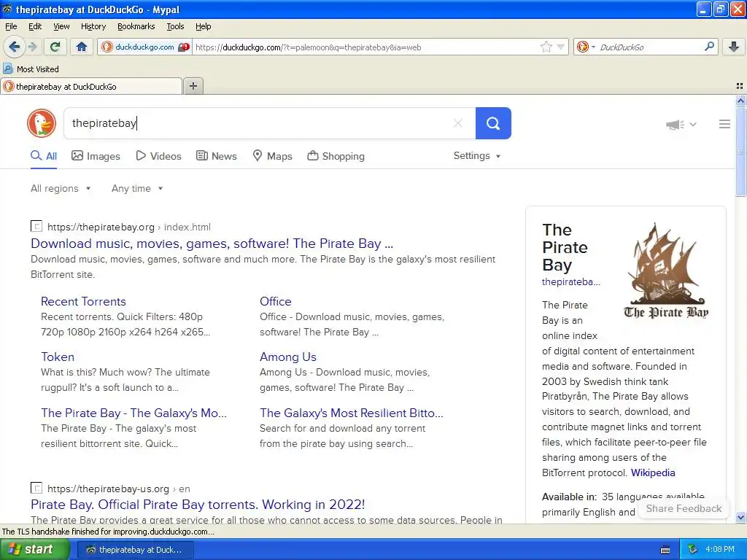
Task: Open the History menu
Action: 93,26
